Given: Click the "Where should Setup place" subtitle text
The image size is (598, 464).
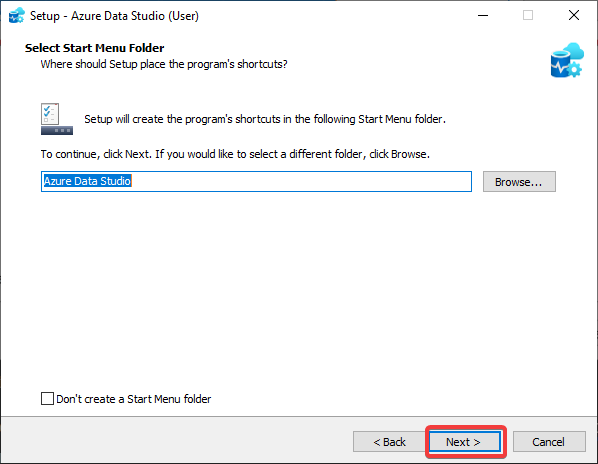Looking at the screenshot, I should [164, 64].
